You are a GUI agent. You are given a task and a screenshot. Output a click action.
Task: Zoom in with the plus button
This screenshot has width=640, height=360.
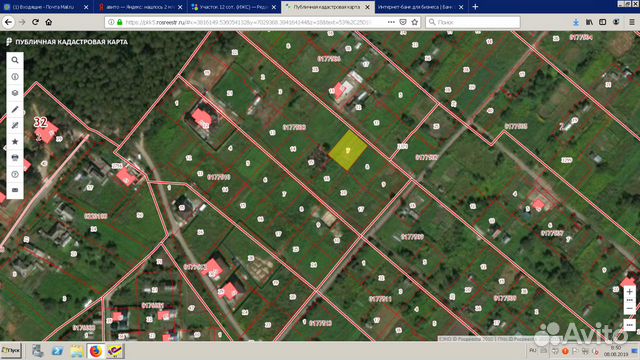[629, 291]
